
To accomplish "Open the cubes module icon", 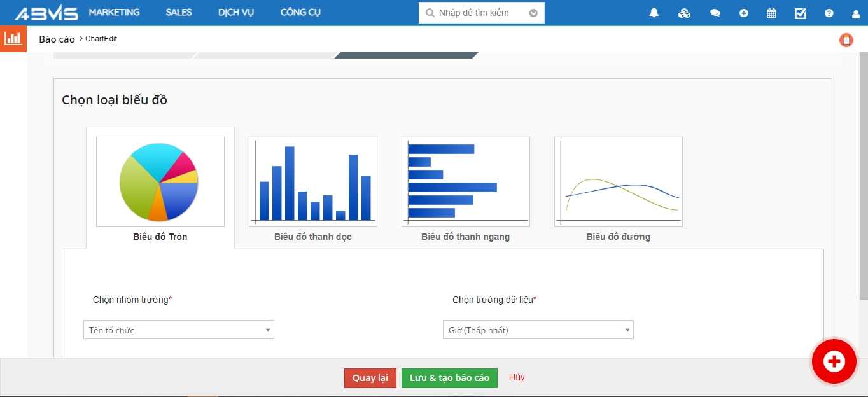I will 684,13.
